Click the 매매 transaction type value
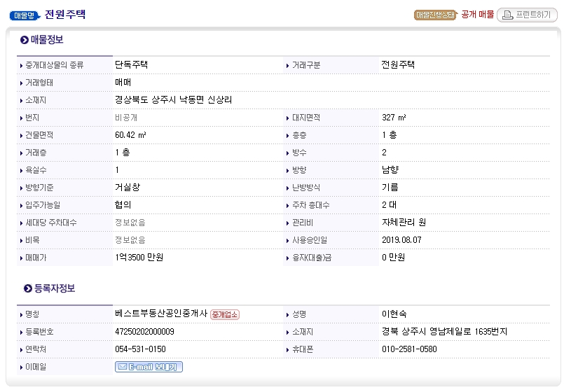 coord(123,83)
